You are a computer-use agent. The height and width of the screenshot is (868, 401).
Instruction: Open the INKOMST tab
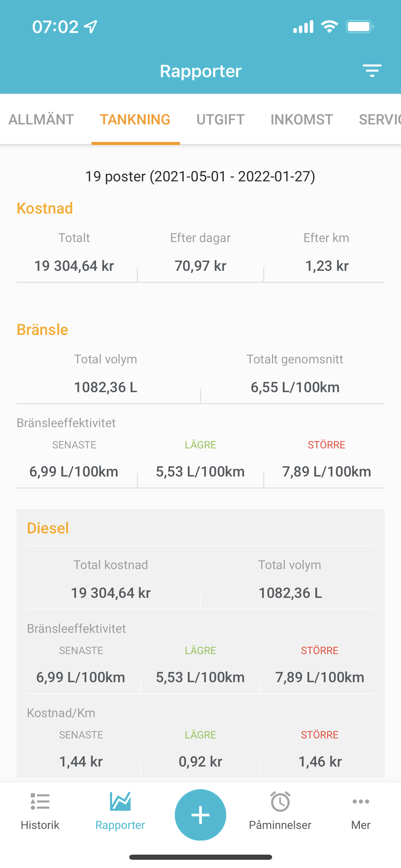click(302, 120)
